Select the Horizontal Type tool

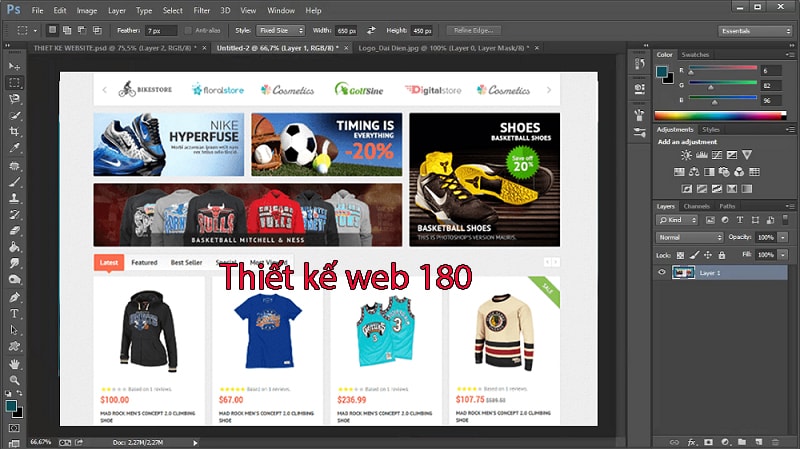14,313
